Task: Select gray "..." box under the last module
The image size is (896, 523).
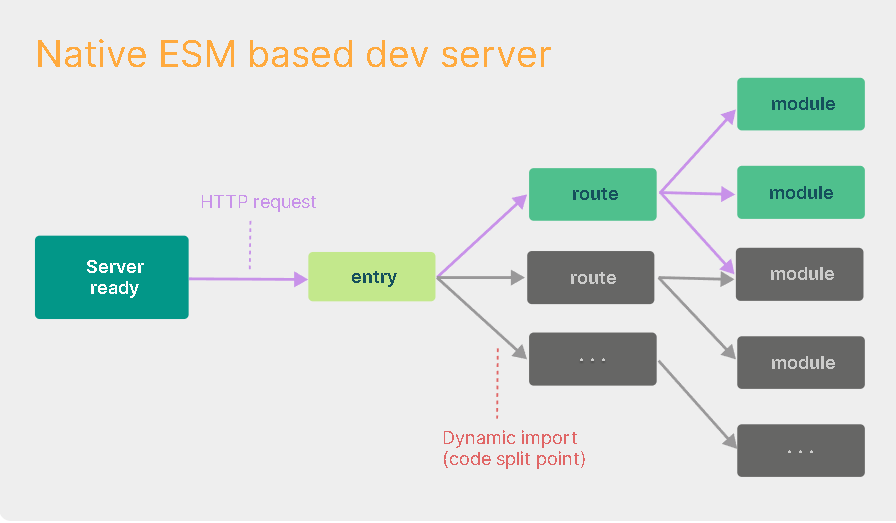Action: pyautogui.click(x=801, y=450)
